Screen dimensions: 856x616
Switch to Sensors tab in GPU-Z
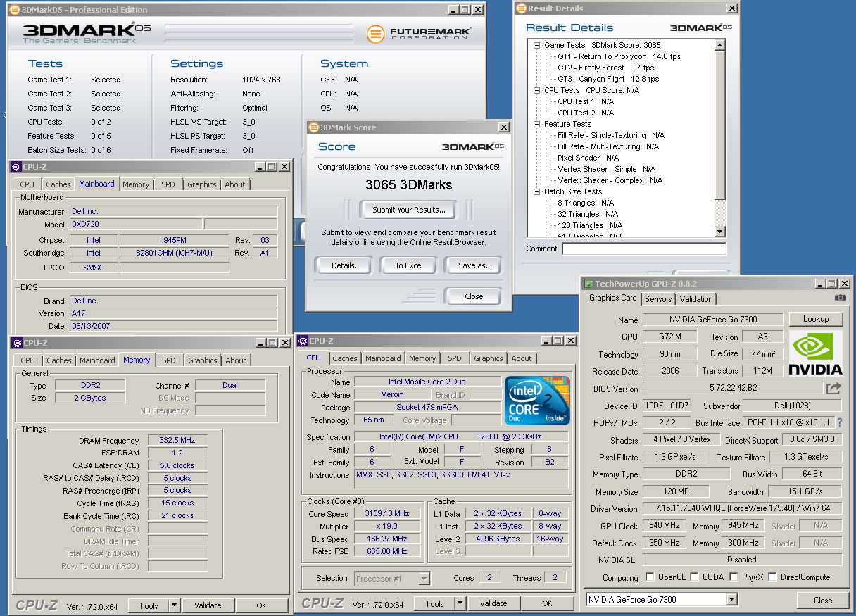coord(658,298)
